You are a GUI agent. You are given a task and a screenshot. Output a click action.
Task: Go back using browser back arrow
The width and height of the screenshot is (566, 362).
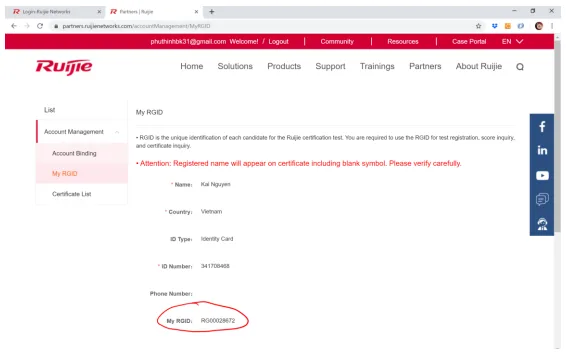[x=14, y=26]
